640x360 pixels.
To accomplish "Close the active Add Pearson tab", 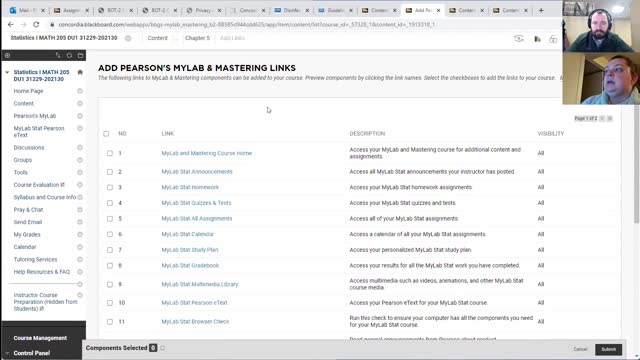I will pyautogui.click(x=438, y=10).
